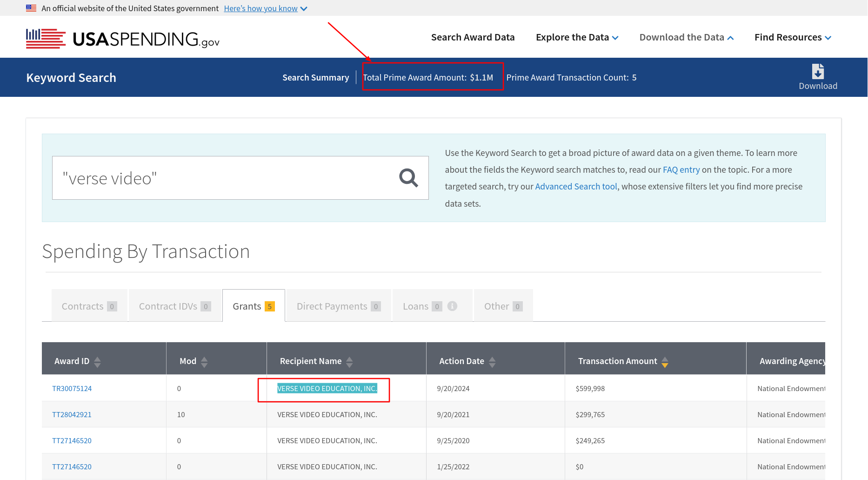Open the Find Resources dropdown

click(793, 37)
